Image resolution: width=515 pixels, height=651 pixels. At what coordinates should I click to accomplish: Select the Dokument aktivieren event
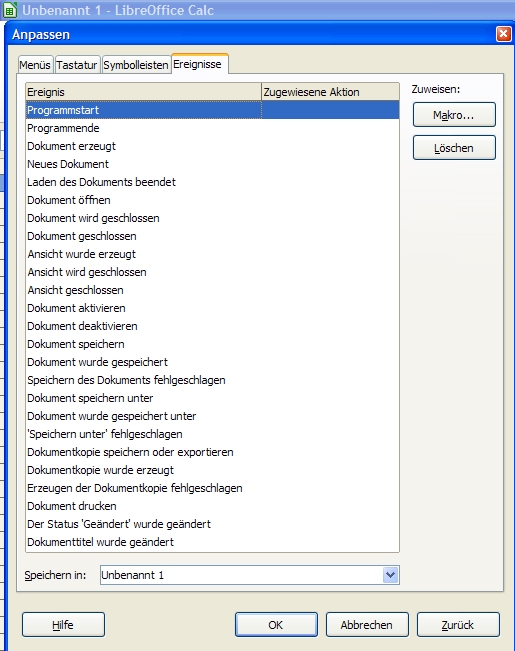point(212,308)
